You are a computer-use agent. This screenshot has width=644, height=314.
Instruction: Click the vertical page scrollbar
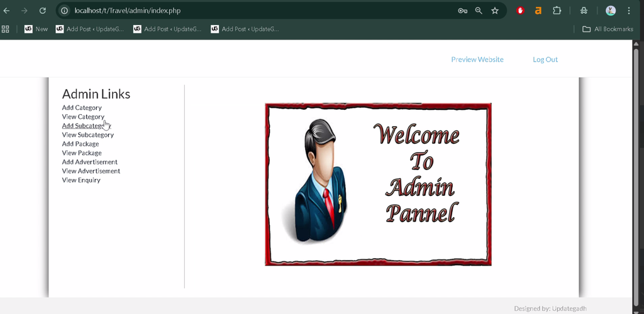tap(636, 176)
